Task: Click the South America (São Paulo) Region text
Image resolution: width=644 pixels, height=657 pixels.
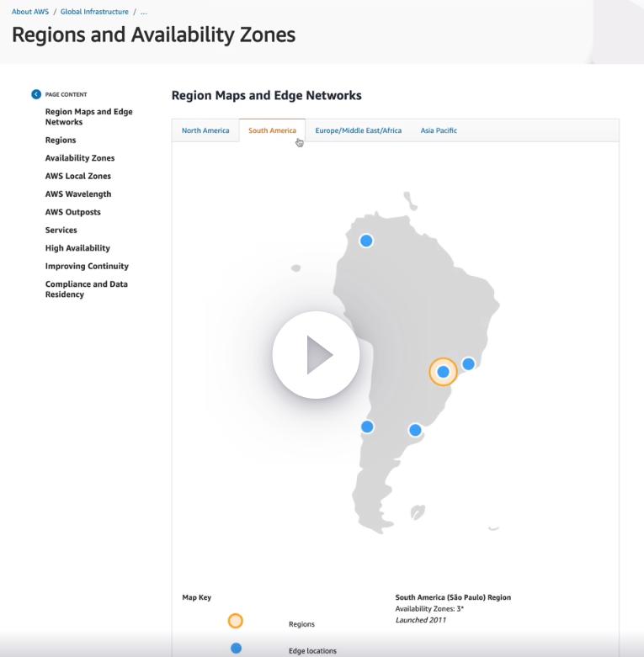Action: click(x=453, y=597)
